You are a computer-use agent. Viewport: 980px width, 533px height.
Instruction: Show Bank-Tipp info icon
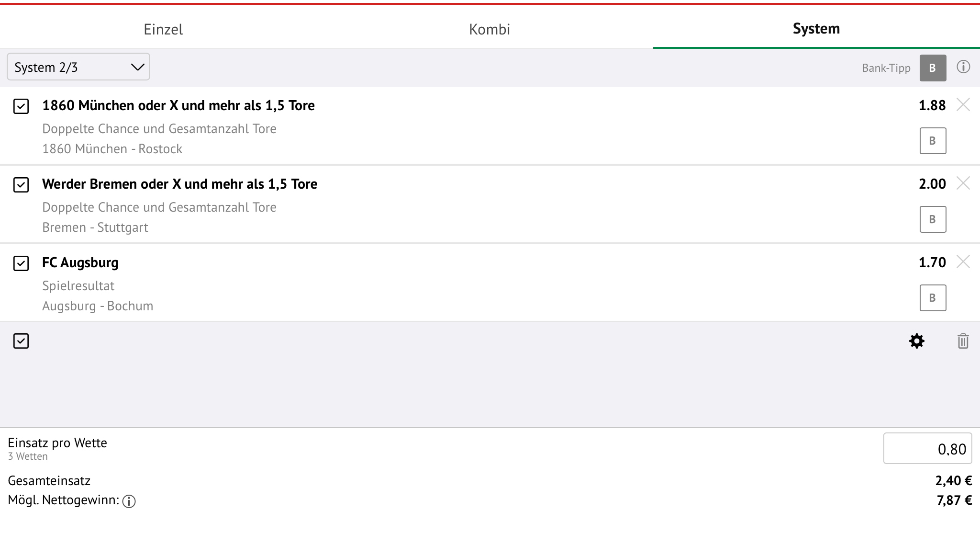963,67
